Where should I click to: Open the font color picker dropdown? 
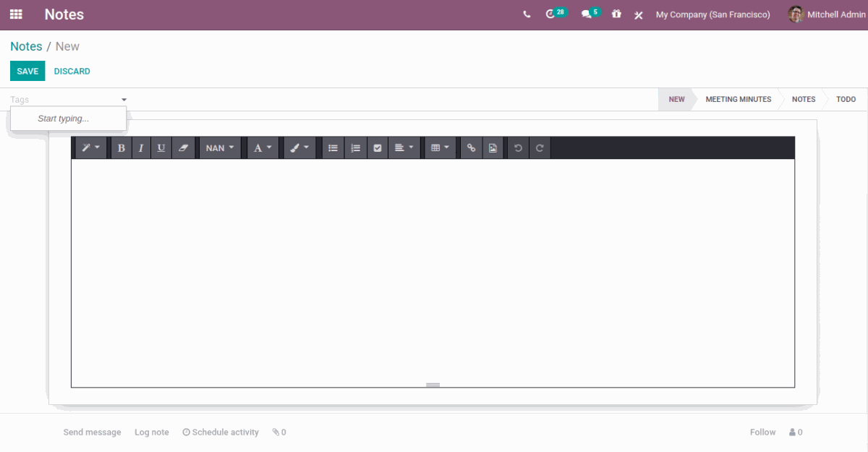[x=263, y=148]
